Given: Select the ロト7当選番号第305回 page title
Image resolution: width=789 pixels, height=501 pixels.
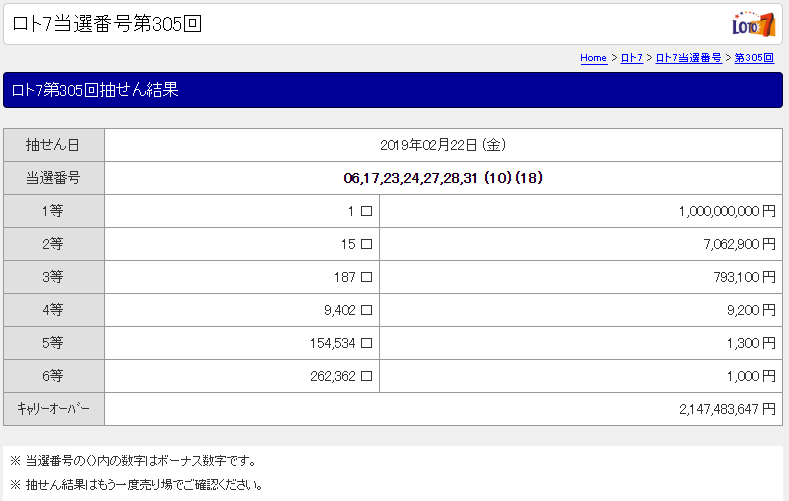Looking at the screenshot, I should [107, 24].
